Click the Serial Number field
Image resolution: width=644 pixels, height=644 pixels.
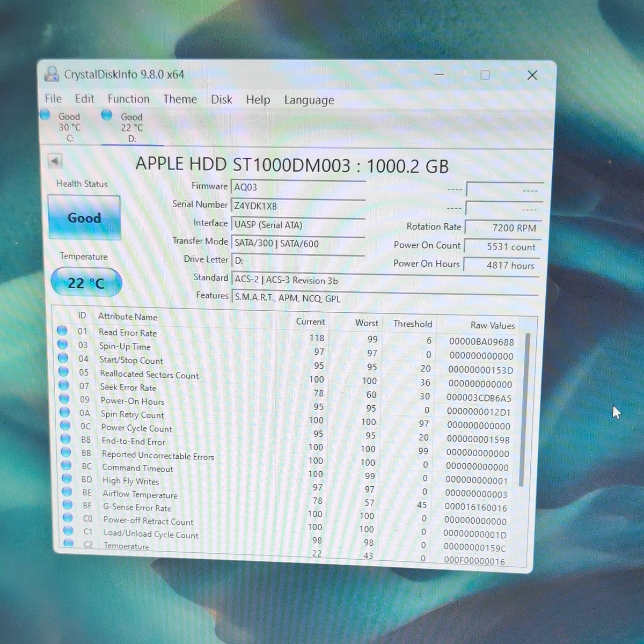coord(298,206)
